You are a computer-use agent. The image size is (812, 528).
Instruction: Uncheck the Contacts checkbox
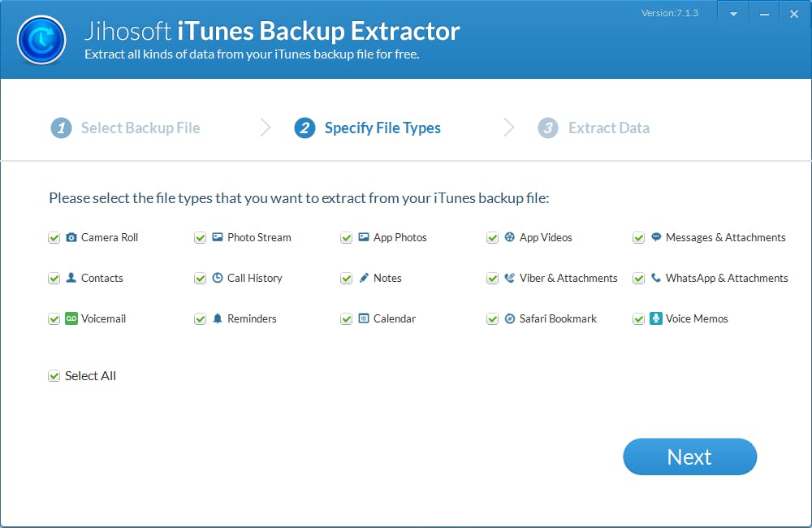point(54,279)
